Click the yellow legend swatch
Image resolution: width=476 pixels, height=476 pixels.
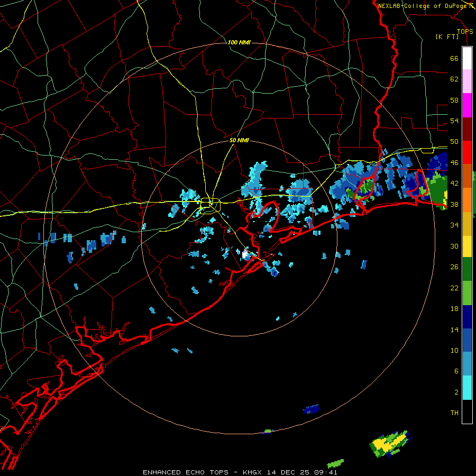click(x=467, y=246)
